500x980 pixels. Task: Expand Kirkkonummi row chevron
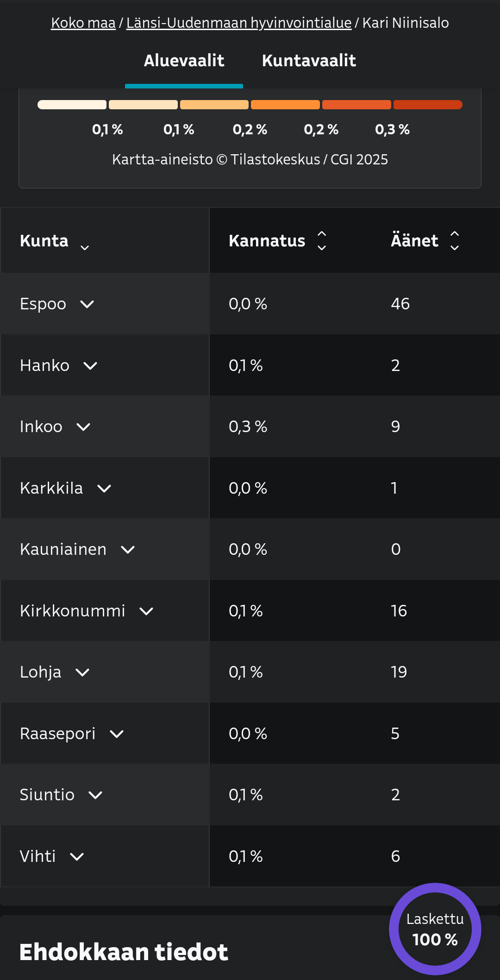(146, 611)
